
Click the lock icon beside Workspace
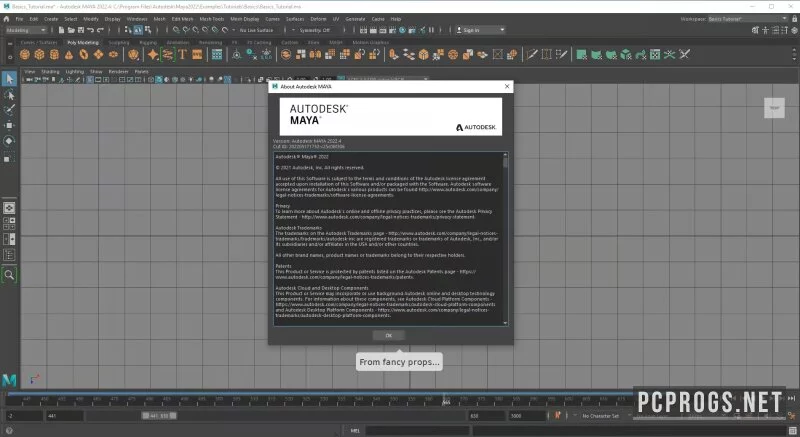coord(794,19)
